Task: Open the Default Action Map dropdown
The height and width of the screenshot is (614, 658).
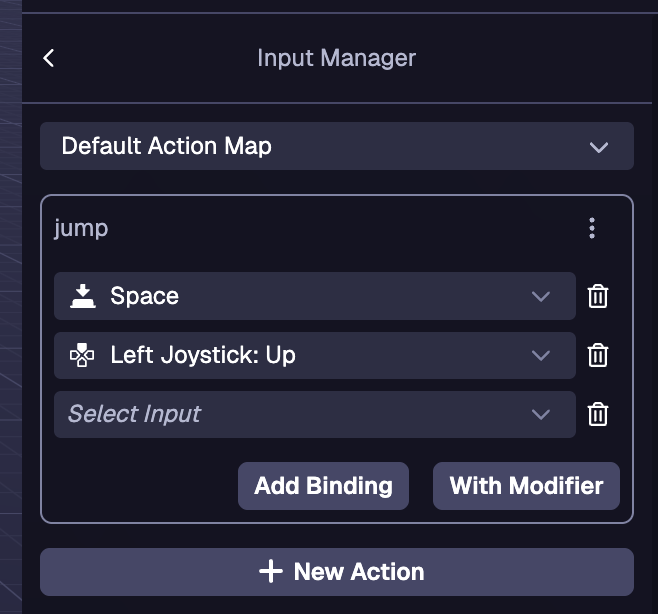Action: click(x=336, y=146)
